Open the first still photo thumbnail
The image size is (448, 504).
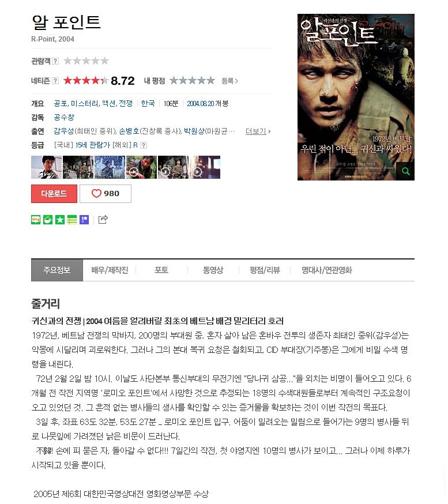pyautogui.click(x=46, y=167)
